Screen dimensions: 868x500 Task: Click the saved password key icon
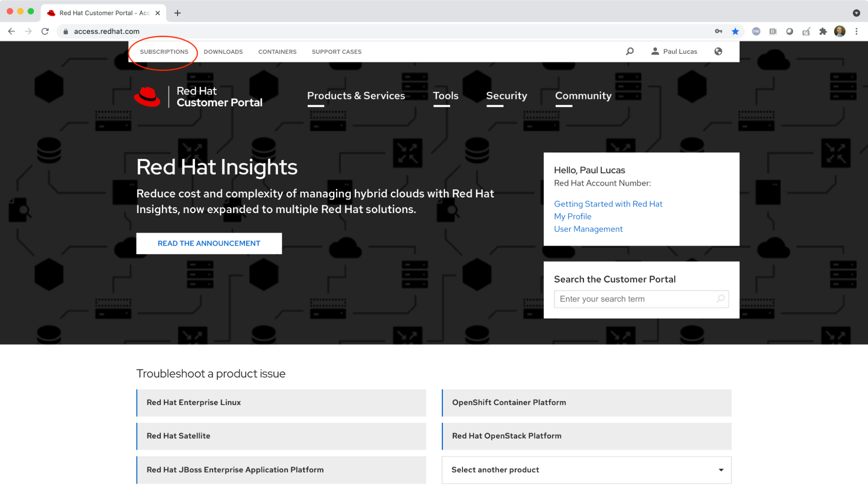click(x=719, y=31)
